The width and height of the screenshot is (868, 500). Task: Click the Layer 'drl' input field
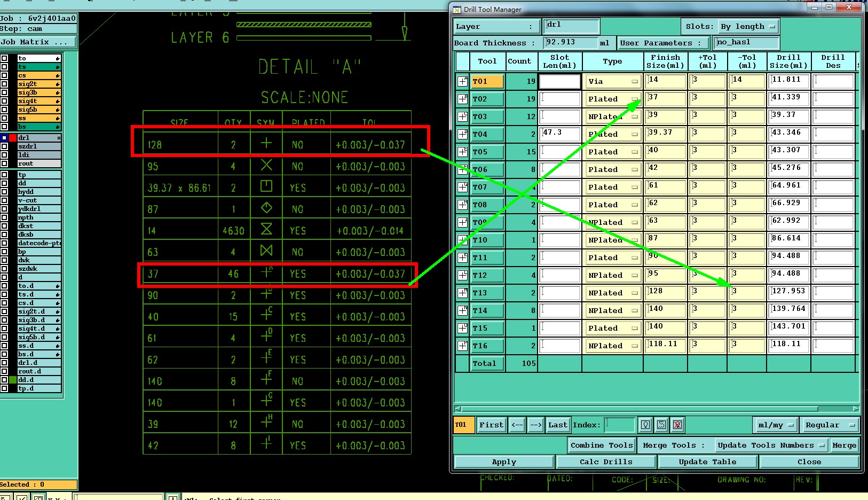[571, 26]
